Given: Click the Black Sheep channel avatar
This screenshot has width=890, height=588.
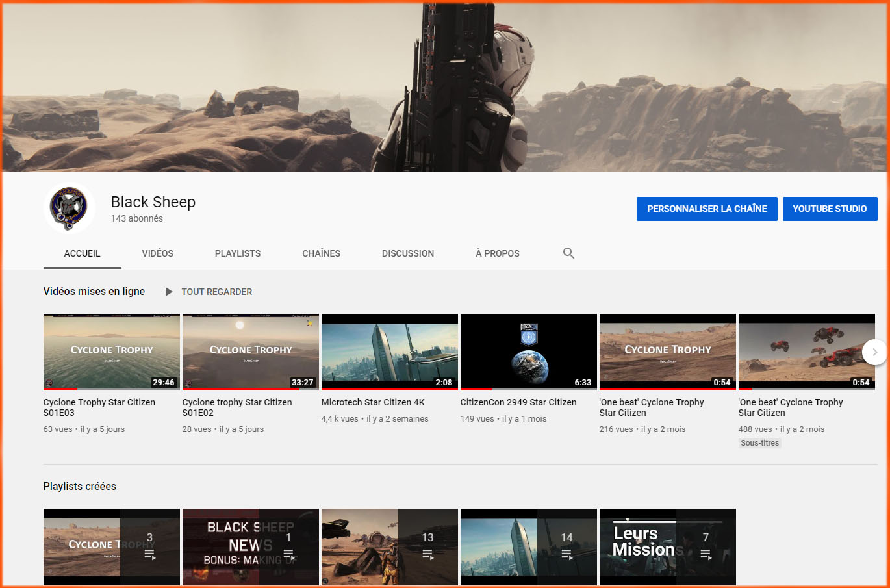Looking at the screenshot, I should click(x=70, y=208).
